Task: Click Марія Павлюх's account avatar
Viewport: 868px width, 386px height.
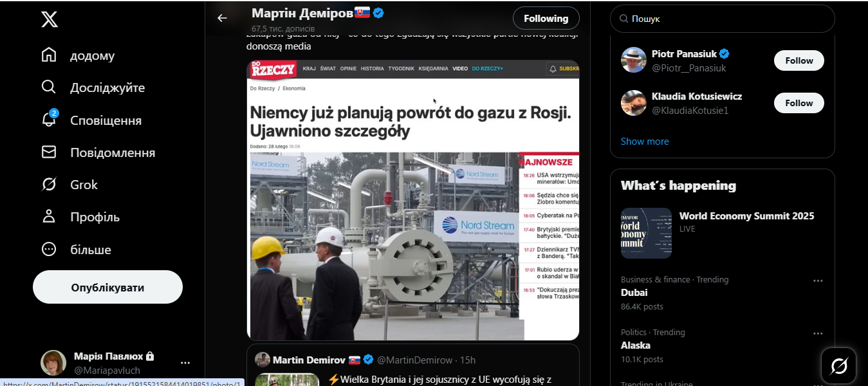Action: click(x=53, y=363)
